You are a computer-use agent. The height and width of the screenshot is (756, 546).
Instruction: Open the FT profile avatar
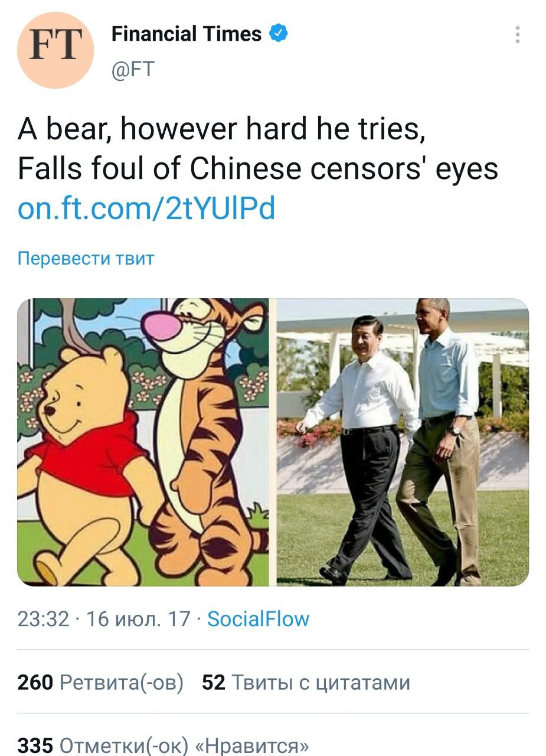point(55,50)
